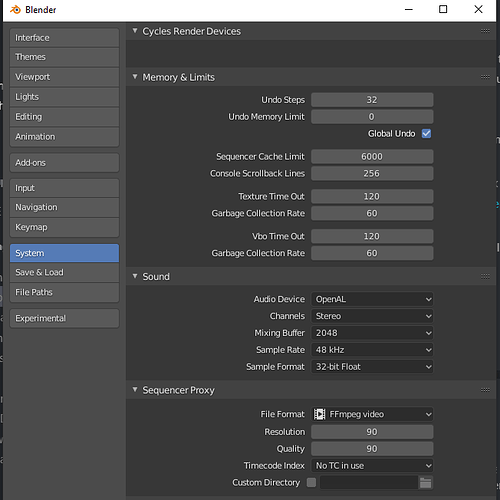Go to the Save & Load section
Image resolution: width=500 pixels, height=500 pixels.
(64, 272)
